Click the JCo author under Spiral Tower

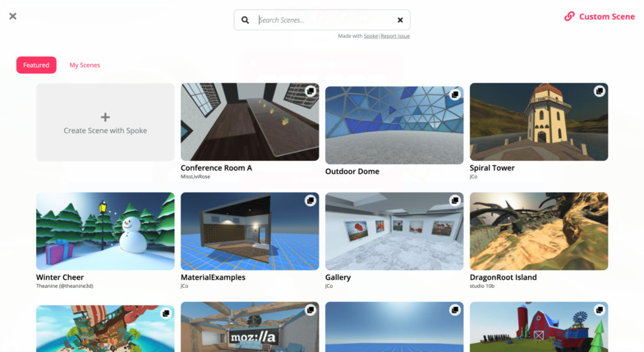coord(473,177)
